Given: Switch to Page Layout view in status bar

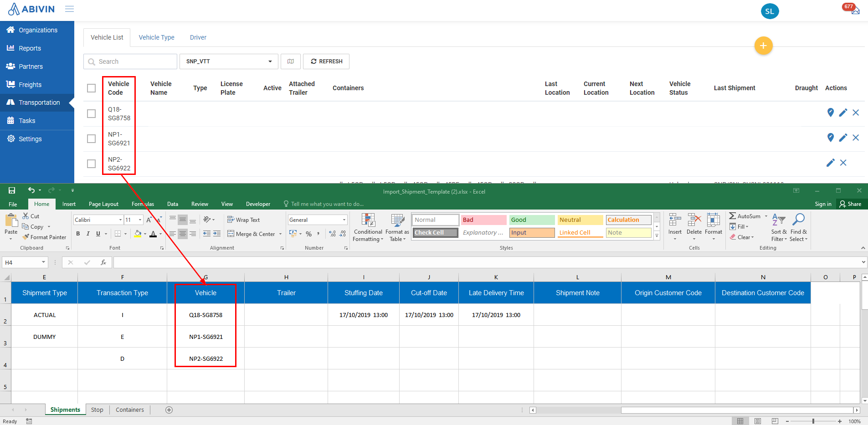Looking at the screenshot, I should (x=758, y=421).
